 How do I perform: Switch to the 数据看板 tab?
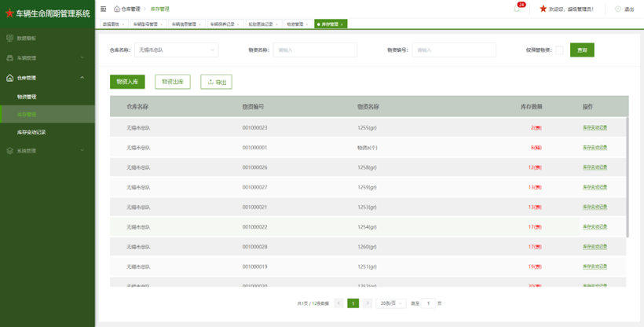click(x=113, y=24)
